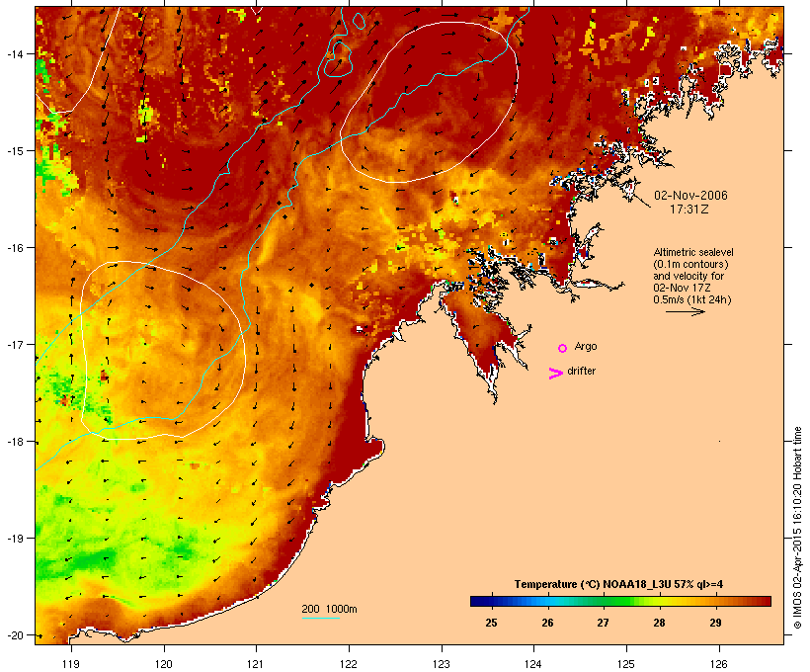Click the '121' longitude axis label
Viewport: 810px width, 672px height.
(x=256, y=664)
